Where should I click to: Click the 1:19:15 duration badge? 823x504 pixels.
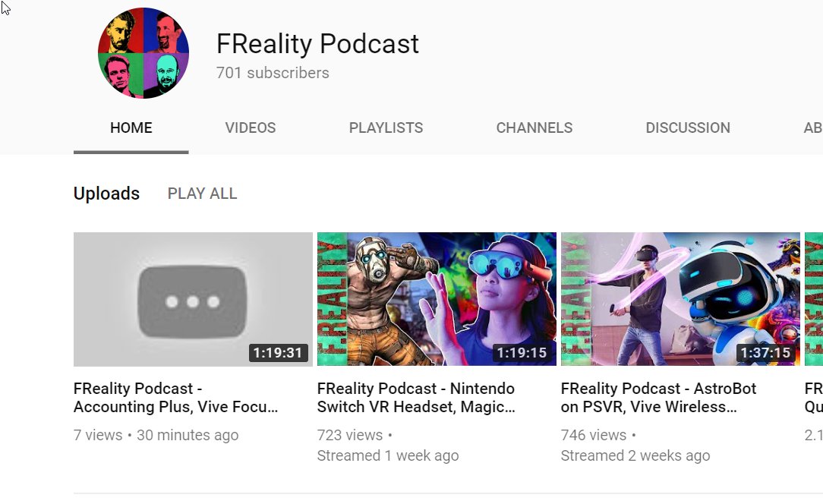(x=522, y=353)
